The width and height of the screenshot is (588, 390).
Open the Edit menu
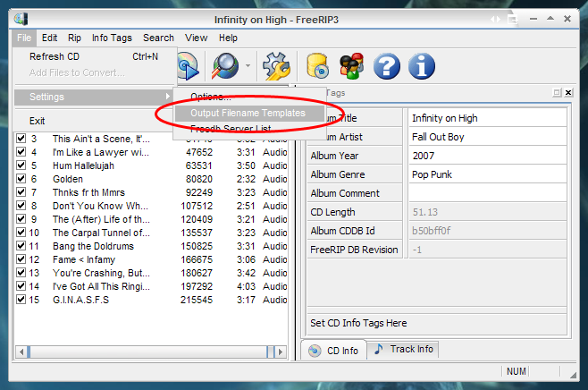click(x=49, y=38)
